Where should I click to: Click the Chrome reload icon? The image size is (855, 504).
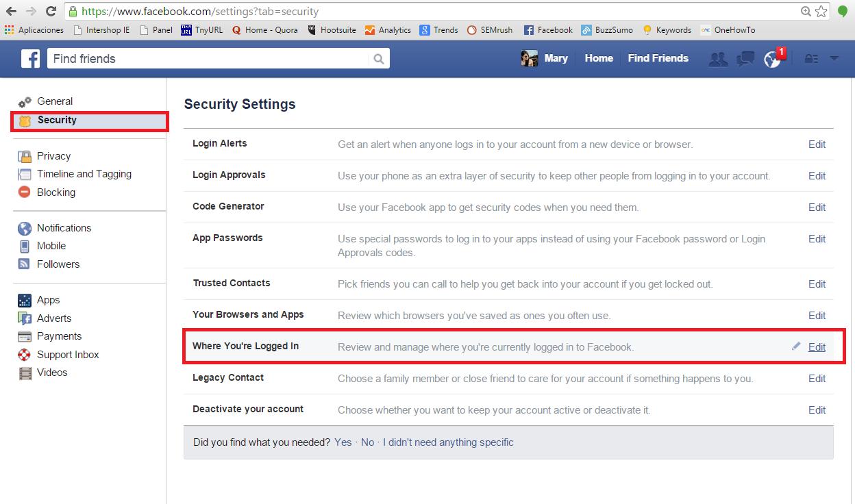click(51, 11)
